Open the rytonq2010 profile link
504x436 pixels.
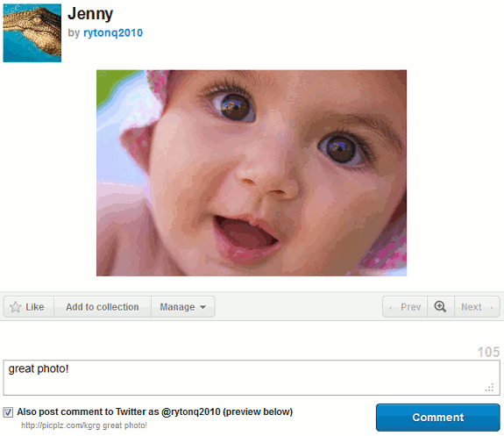coord(113,32)
